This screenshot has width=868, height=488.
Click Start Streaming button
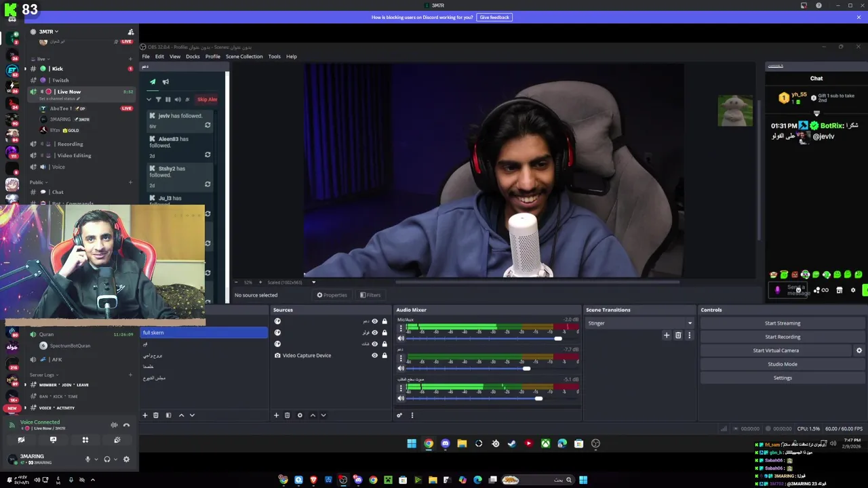(x=783, y=323)
